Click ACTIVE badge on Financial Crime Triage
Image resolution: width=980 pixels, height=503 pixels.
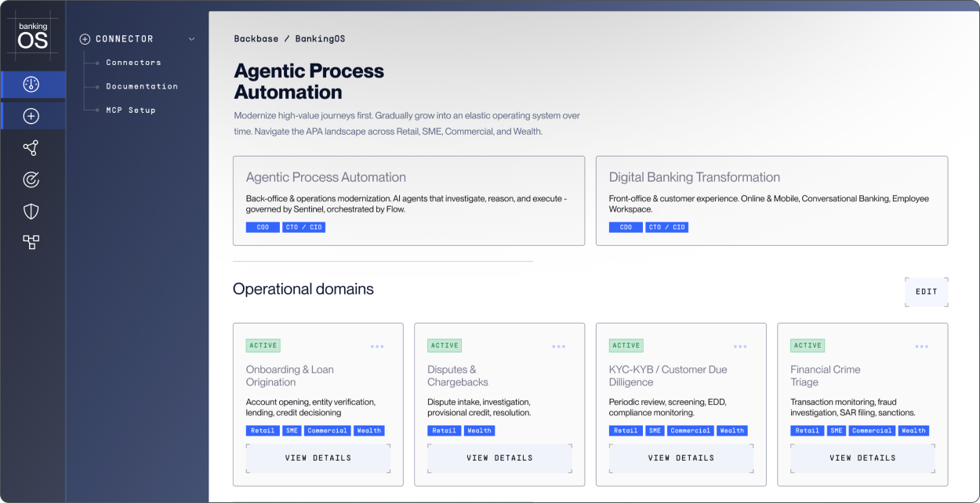(808, 346)
